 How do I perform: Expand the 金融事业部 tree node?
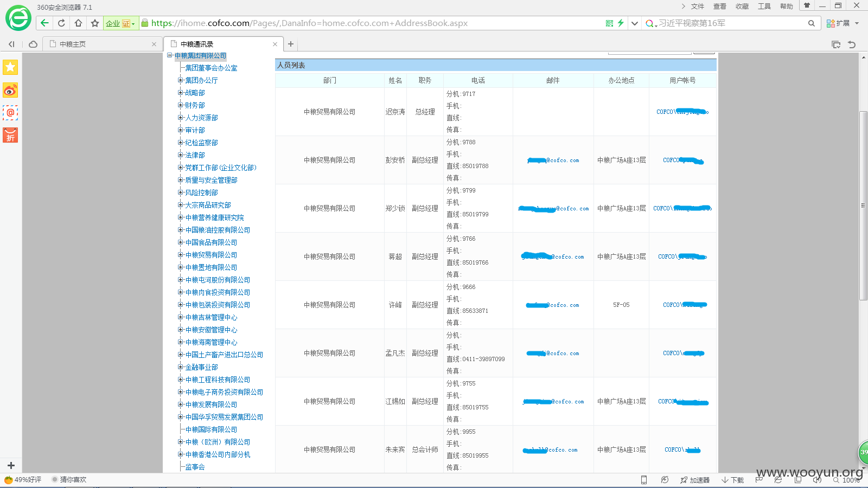click(181, 367)
